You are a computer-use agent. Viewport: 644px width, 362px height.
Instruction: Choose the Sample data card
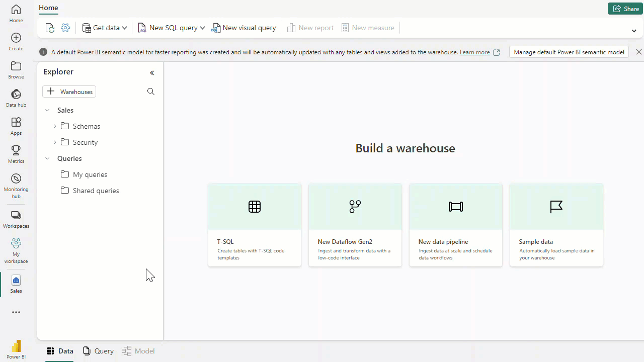(x=556, y=225)
